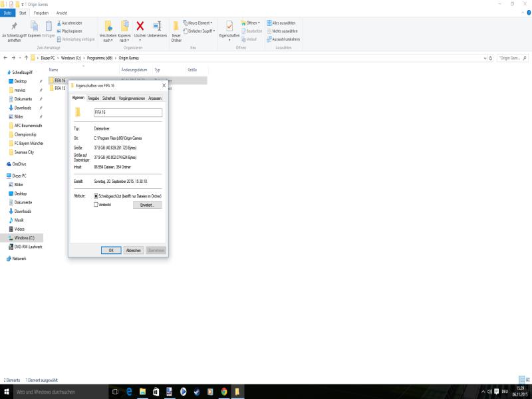Viewport: 532px width, 399px height.
Task: Open Chrome from the taskbar
Action: coord(223,392)
